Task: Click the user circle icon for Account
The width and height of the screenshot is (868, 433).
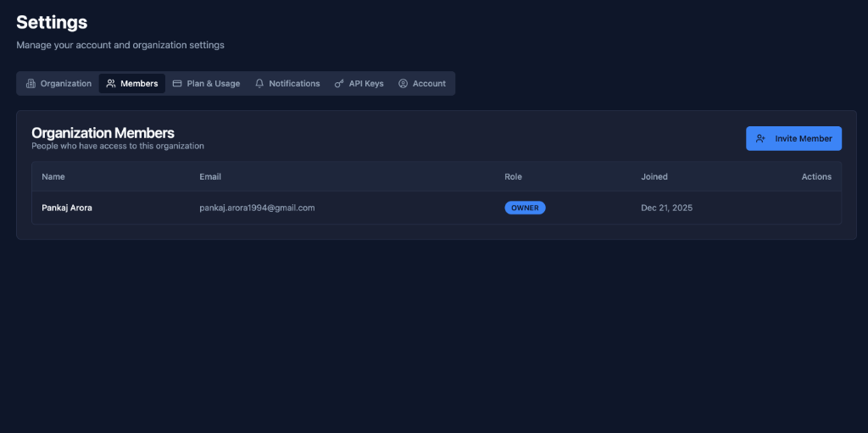Action: (x=403, y=84)
